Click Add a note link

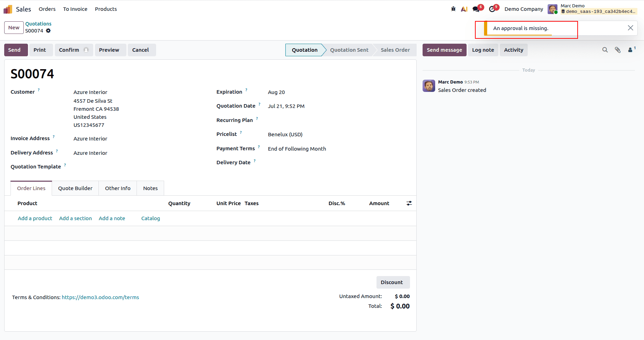112,218
